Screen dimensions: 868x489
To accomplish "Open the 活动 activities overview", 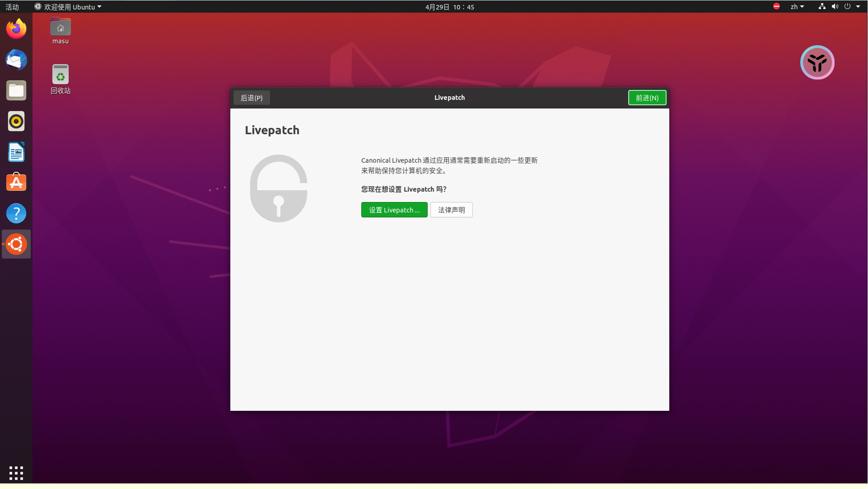I will (12, 7).
